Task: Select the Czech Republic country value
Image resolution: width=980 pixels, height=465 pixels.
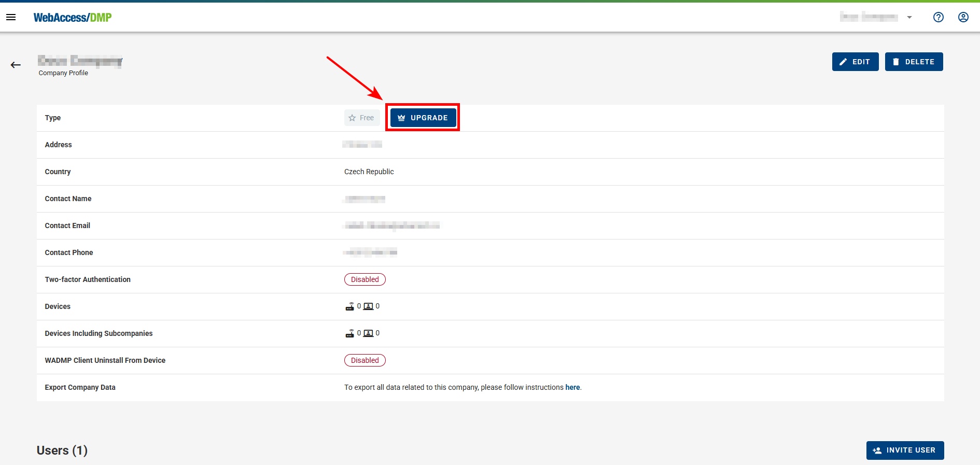Action: 369,172
